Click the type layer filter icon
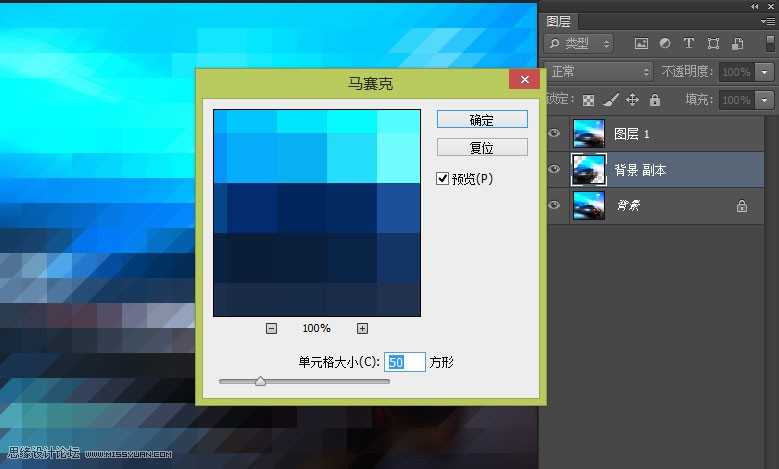The width and height of the screenshot is (779, 469). pyautogui.click(x=689, y=44)
